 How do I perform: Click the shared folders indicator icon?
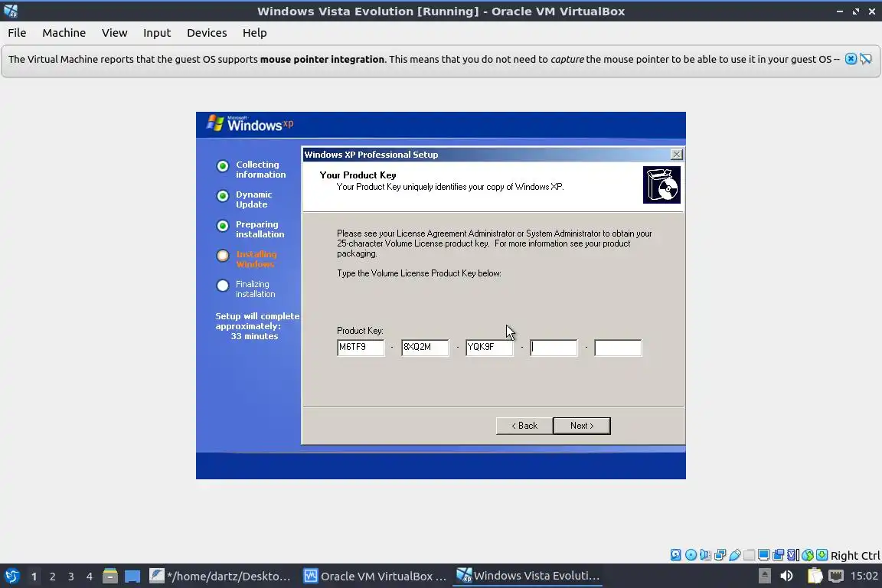[x=750, y=555]
